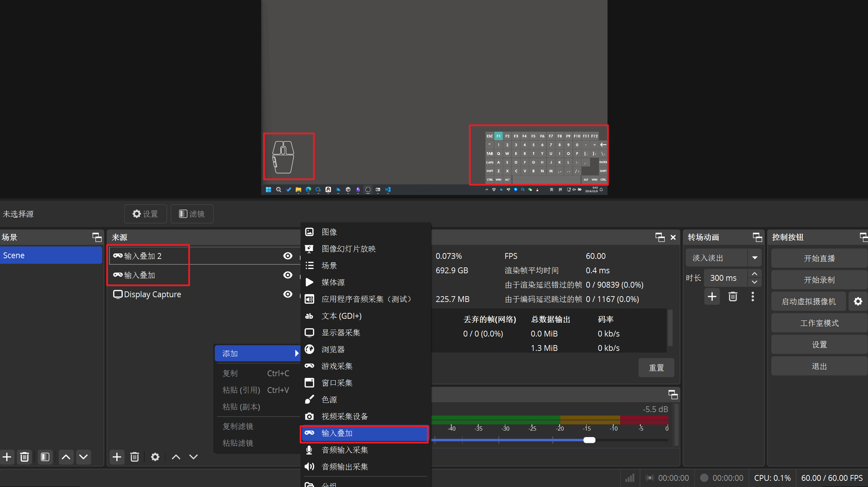Open virtual camera settings gear icon

click(x=858, y=301)
